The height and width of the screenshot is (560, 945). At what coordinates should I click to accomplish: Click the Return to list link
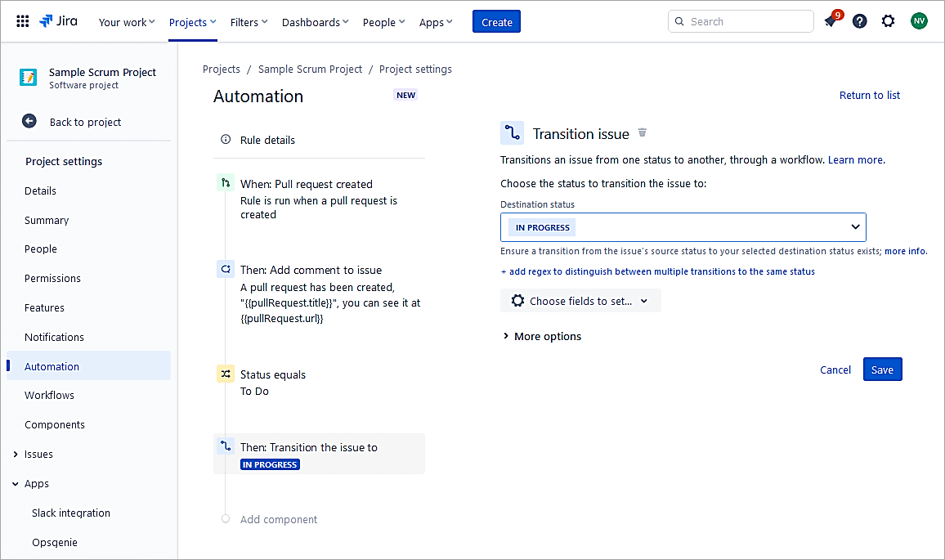tap(869, 96)
